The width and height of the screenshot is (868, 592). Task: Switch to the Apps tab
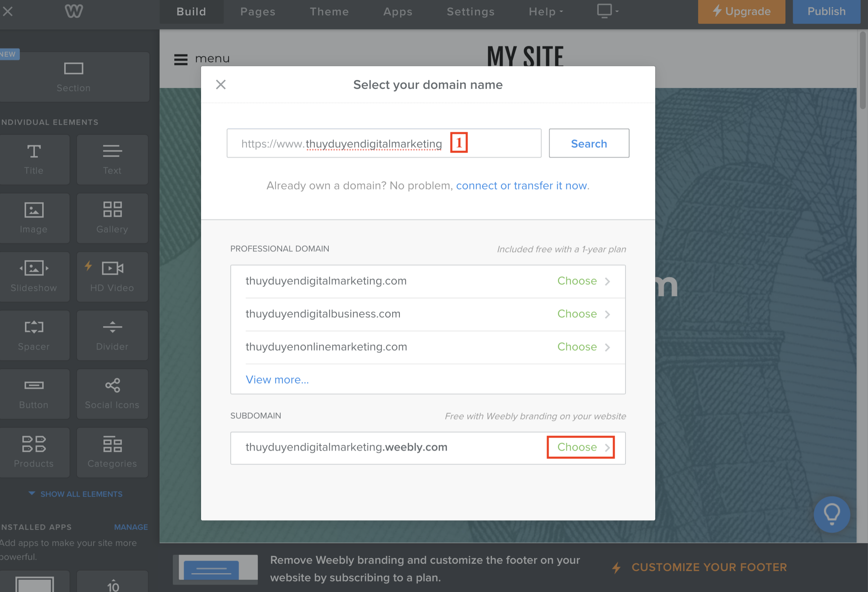pyautogui.click(x=398, y=12)
